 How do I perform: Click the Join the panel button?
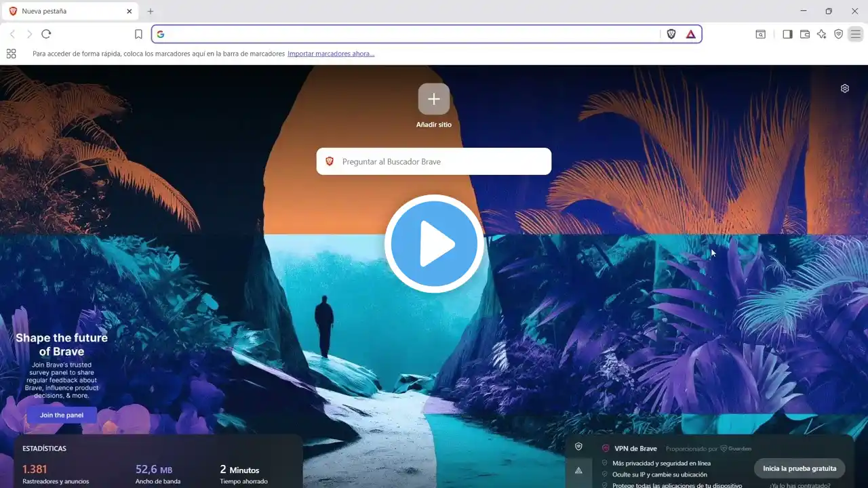click(62, 415)
